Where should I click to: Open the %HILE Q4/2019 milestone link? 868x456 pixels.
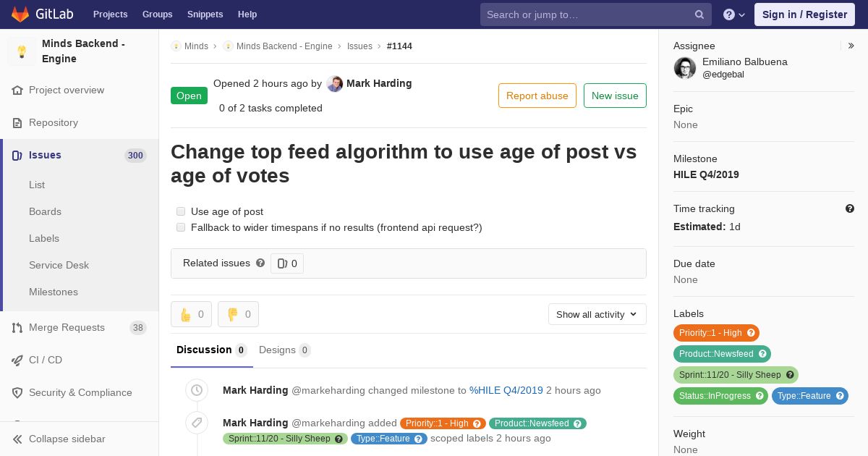pyautogui.click(x=506, y=390)
